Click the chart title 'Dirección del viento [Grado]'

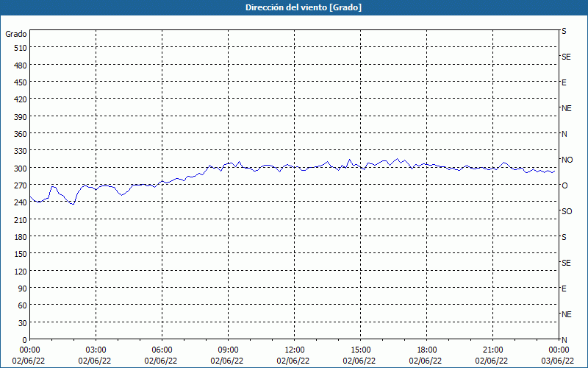pos(304,7)
